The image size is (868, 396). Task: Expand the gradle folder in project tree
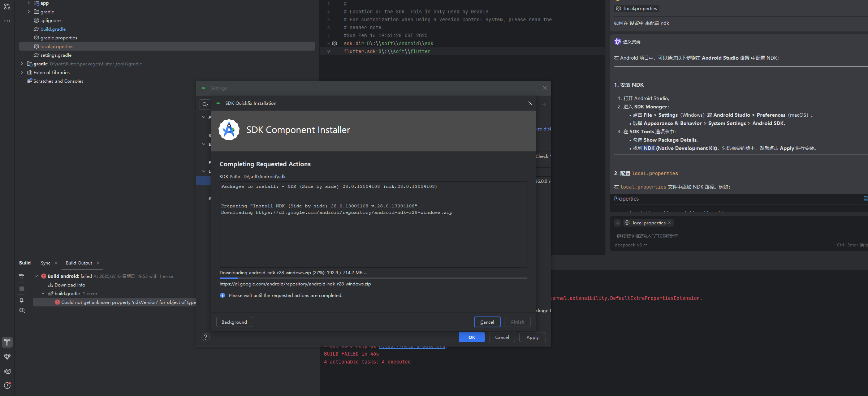point(29,12)
